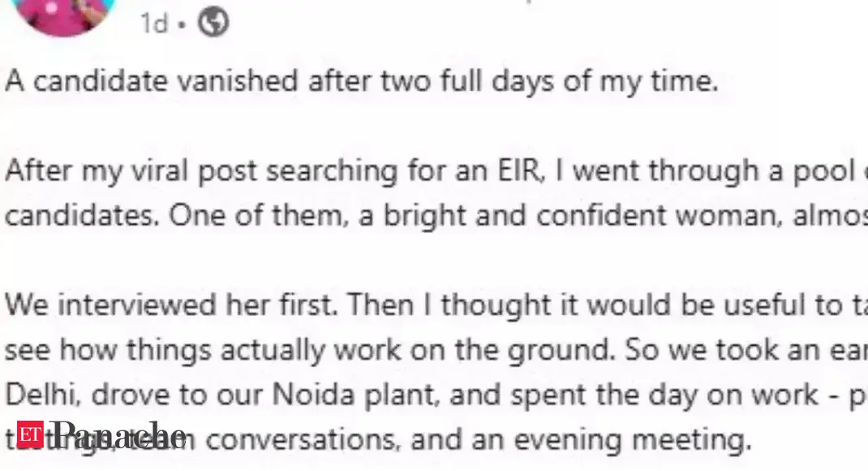Click the globe public visibility icon
This screenshot has width=868, height=471.
pyautogui.click(x=213, y=23)
